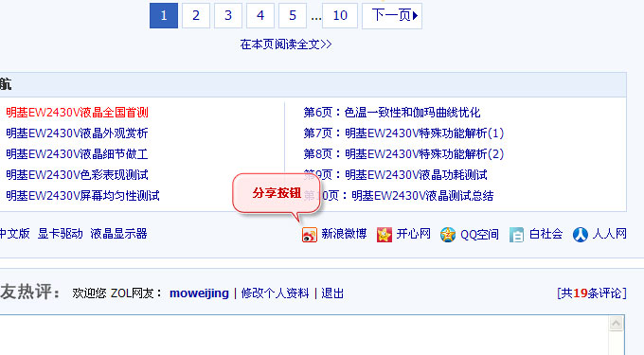Click the Renren share icon
The height and width of the screenshot is (355, 644).
point(580,235)
